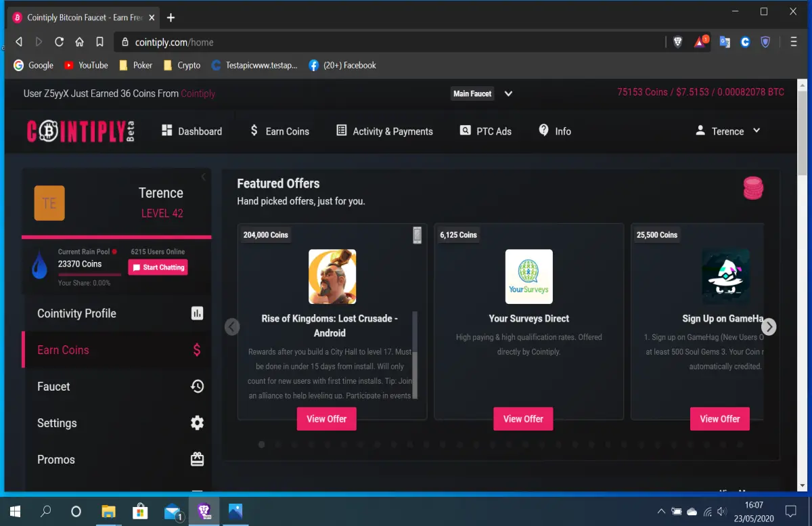This screenshot has height=526, width=812.
Task: Click the Cointivity Profile chart icon
Action: point(197,313)
